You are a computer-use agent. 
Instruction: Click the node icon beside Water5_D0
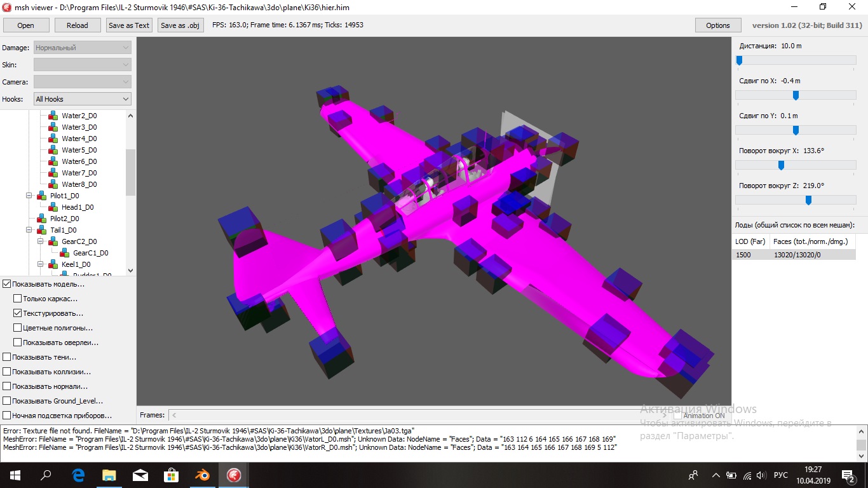pos(53,150)
